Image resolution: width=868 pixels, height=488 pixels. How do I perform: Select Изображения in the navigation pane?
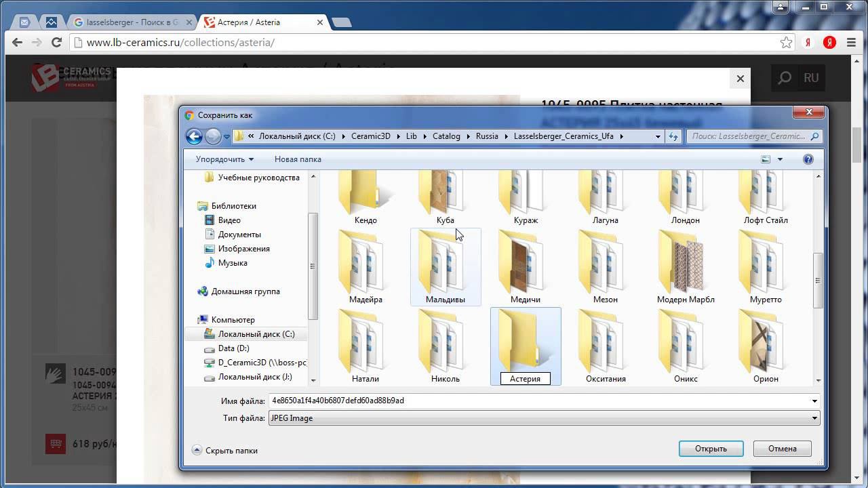(x=243, y=249)
